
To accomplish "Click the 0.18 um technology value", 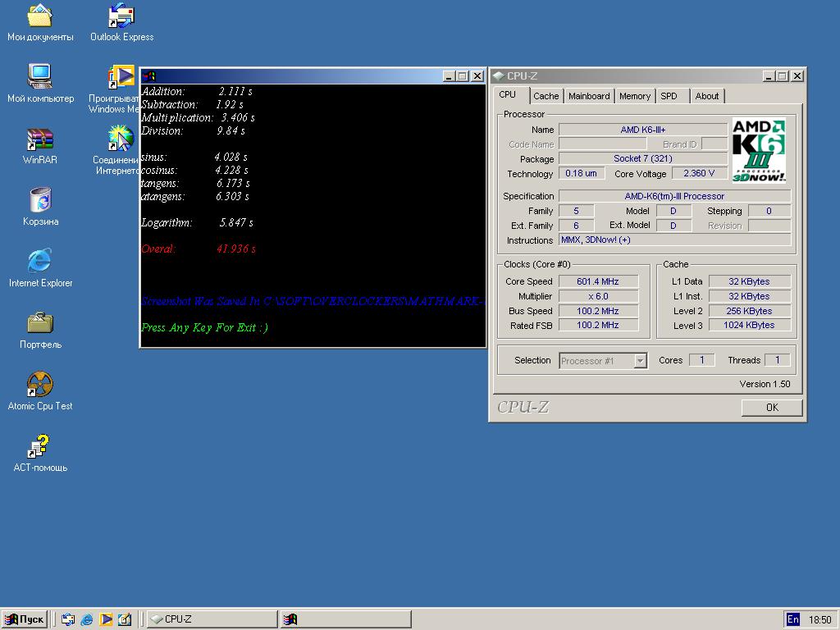I will 582,173.
